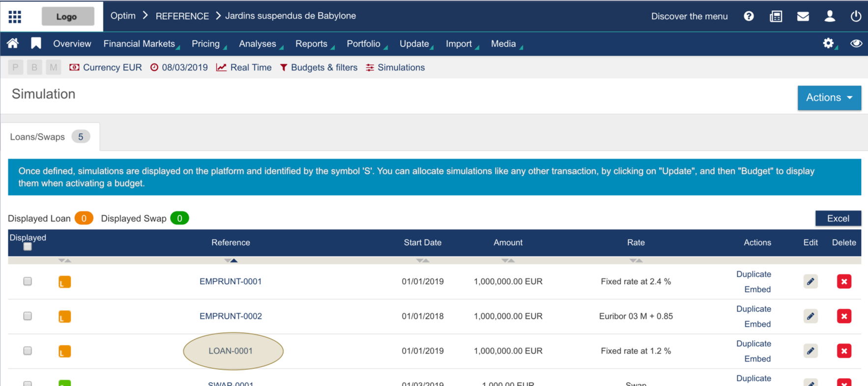Image resolution: width=868 pixels, height=386 pixels.
Task: Select all via Displayed header checkbox
Action: click(x=28, y=247)
